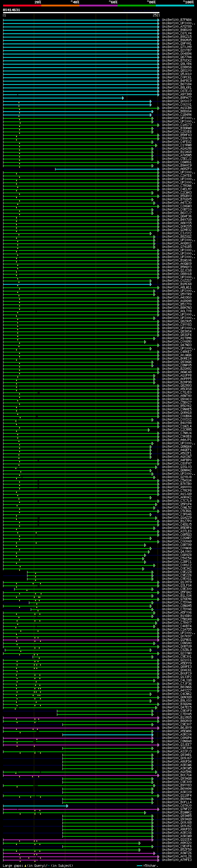Screen dimensions: 197x868
Task: Open the UniRef100_B7FN84 hit label
Action: 177,20
